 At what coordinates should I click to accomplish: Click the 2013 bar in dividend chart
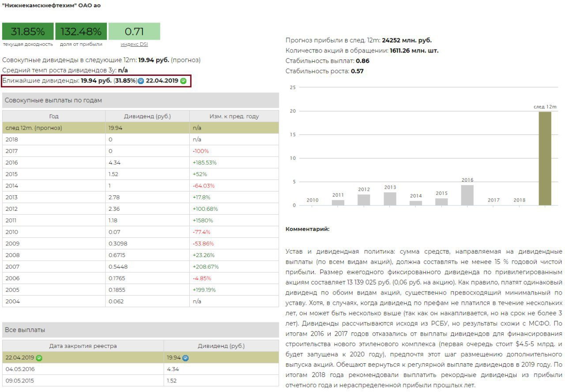coord(390,199)
